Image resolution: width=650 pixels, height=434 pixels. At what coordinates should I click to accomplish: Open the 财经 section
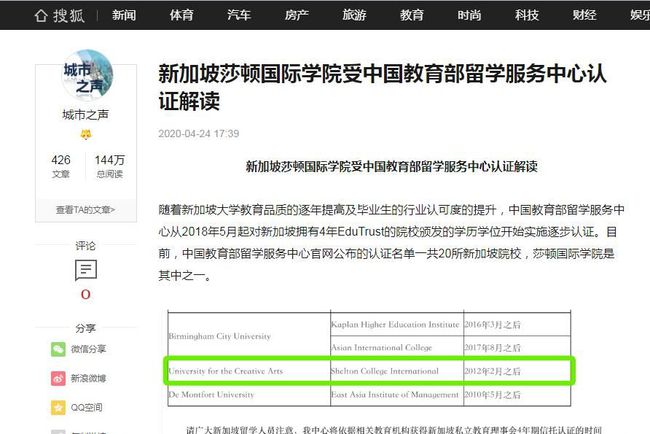[x=585, y=15]
